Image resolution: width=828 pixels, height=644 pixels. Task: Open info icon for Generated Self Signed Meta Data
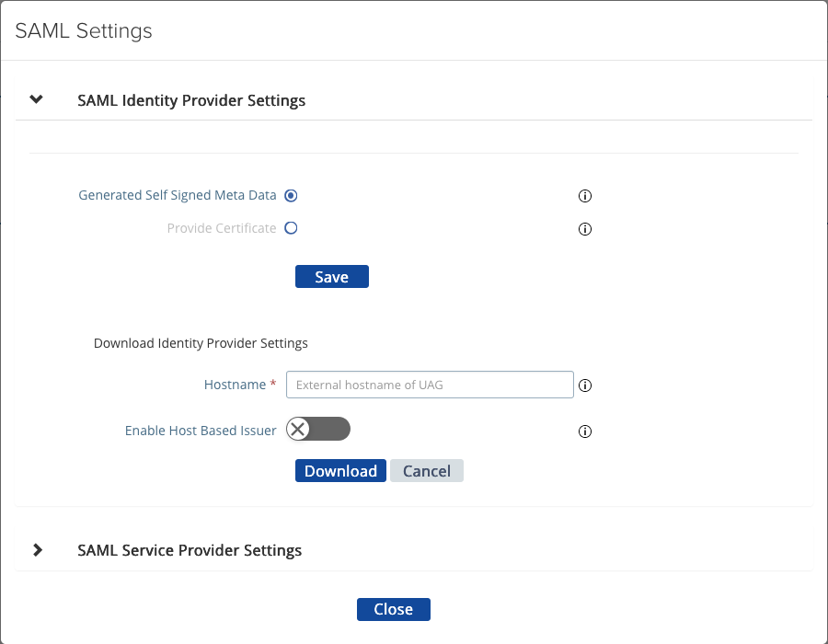pos(584,196)
